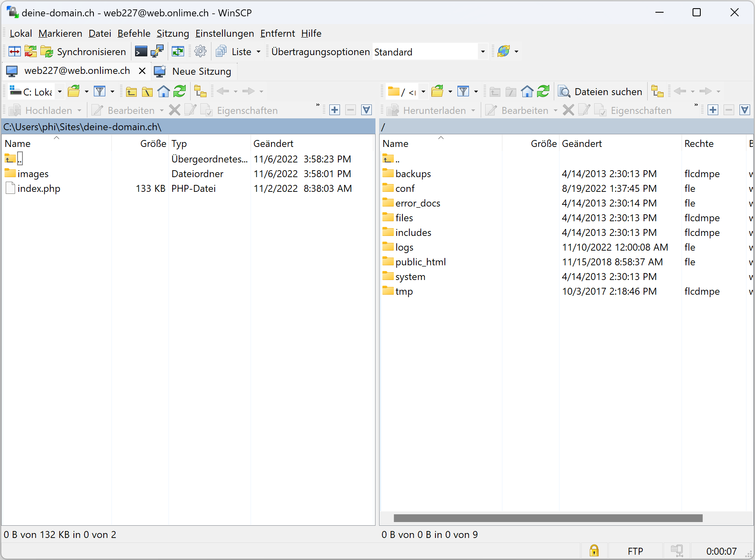This screenshot has width=755, height=560.
Task: Open the Befehle menu
Action: tap(134, 33)
